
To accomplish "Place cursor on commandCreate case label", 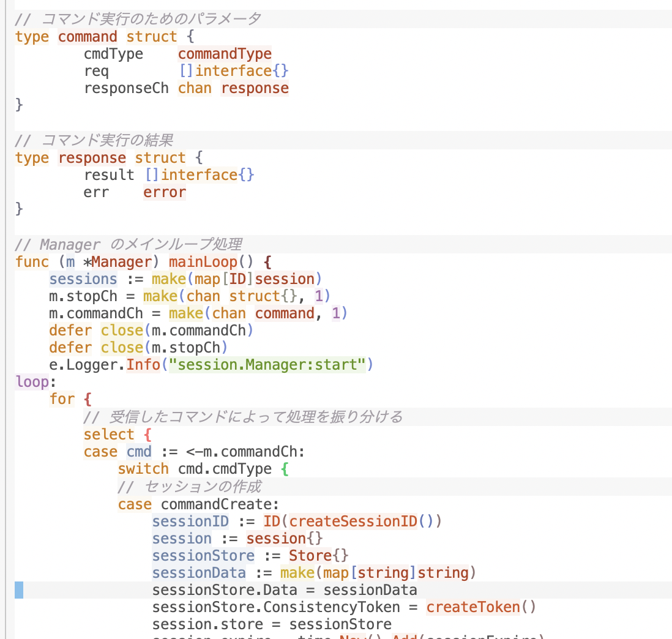I will click(x=219, y=504).
